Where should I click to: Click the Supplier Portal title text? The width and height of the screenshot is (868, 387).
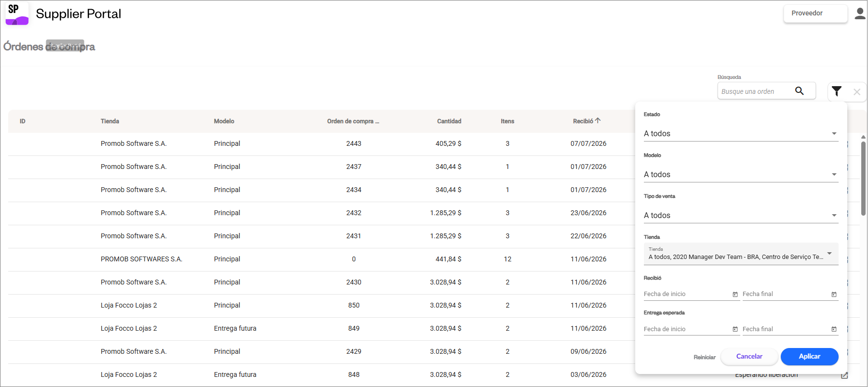click(x=79, y=13)
